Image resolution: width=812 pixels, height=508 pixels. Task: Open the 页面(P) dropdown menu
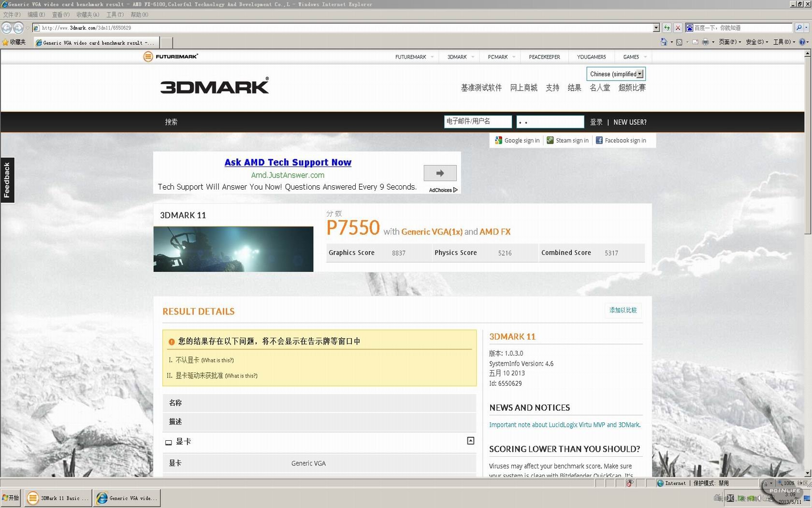[x=729, y=42]
